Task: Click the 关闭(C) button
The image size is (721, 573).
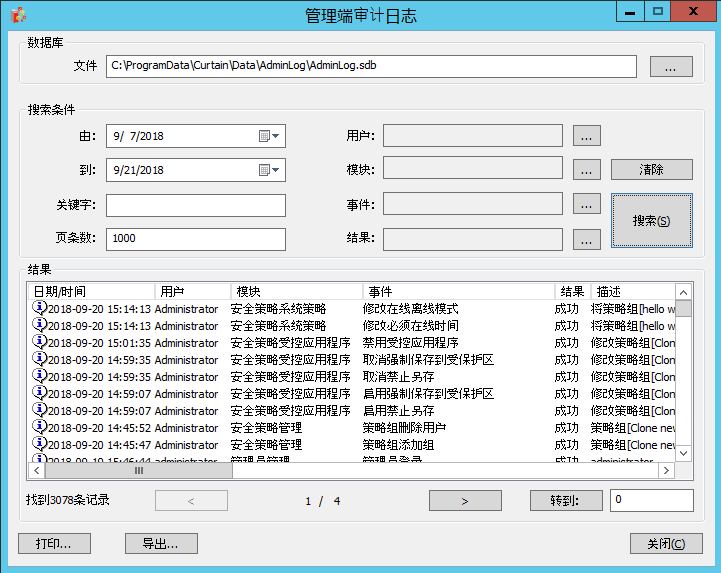Action: (666, 544)
